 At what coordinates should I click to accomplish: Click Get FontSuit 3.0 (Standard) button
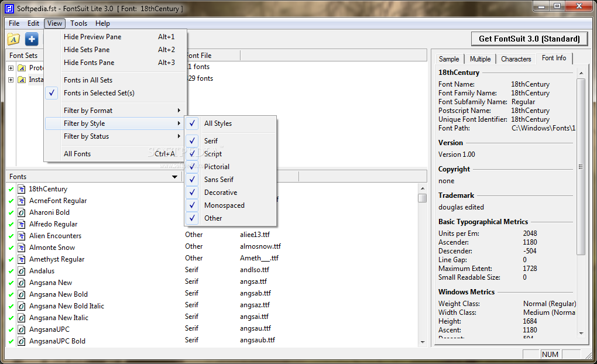(x=529, y=39)
